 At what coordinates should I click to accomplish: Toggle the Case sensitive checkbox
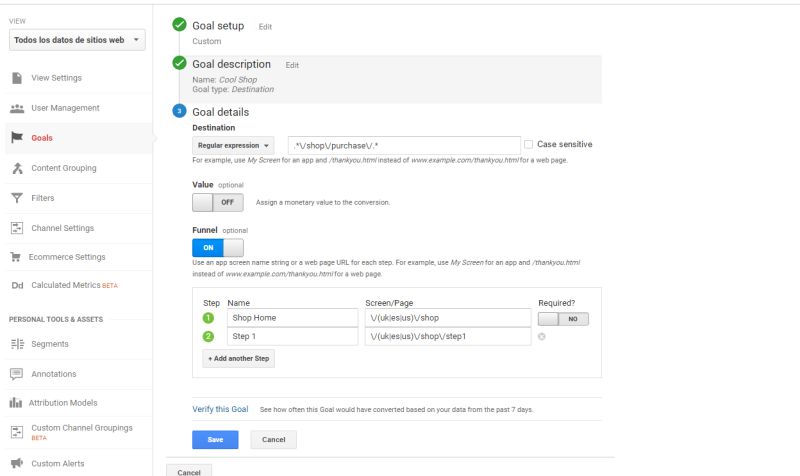[x=529, y=144]
